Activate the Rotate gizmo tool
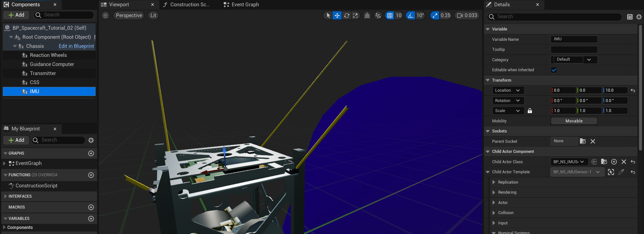 (346, 15)
